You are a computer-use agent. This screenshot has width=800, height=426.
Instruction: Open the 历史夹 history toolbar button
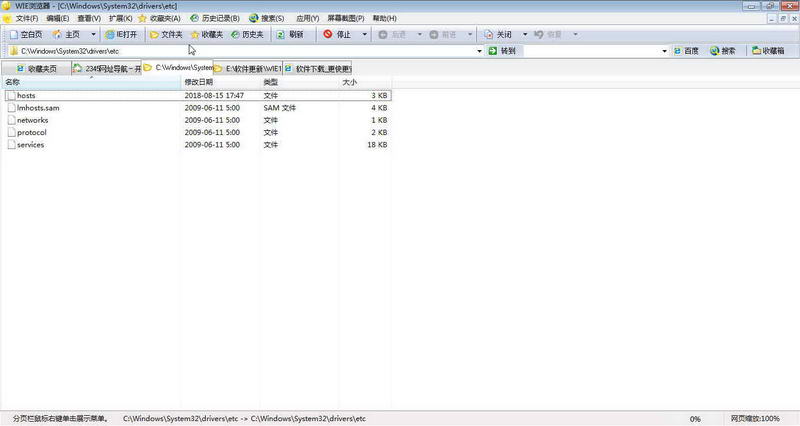tap(247, 34)
